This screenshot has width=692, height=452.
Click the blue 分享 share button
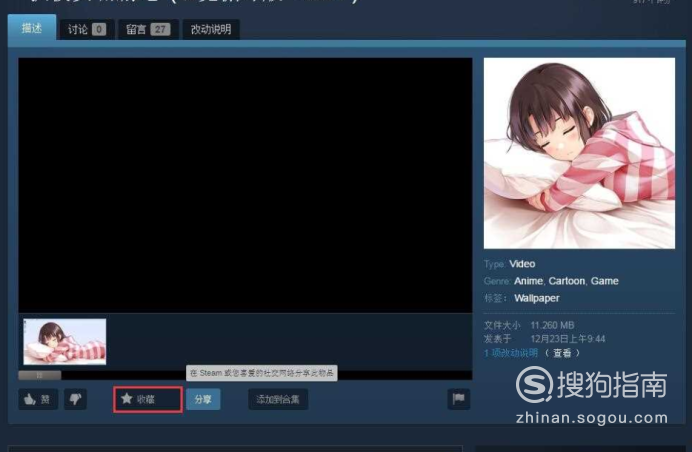(203, 399)
